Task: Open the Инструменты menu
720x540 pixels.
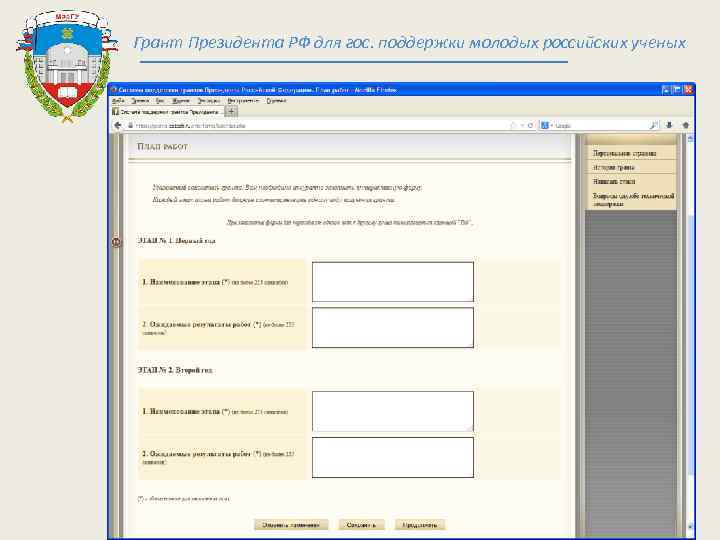Action: [x=243, y=101]
